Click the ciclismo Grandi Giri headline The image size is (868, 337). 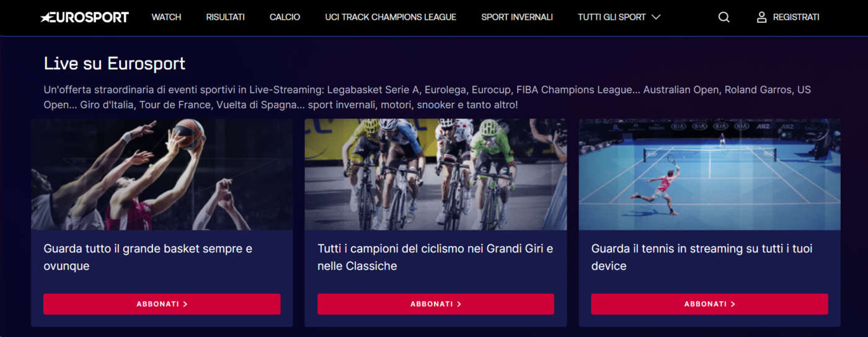[435, 257]
